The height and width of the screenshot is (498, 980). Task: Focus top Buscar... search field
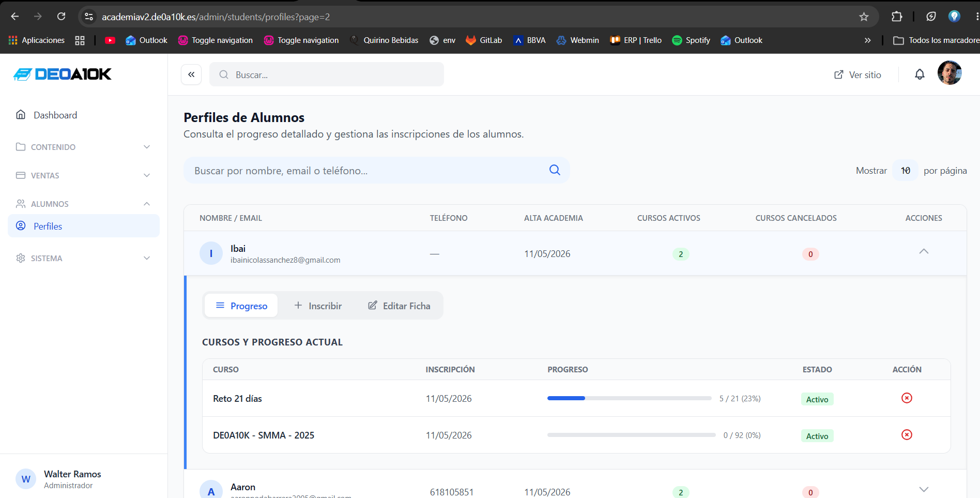[327, 74]
